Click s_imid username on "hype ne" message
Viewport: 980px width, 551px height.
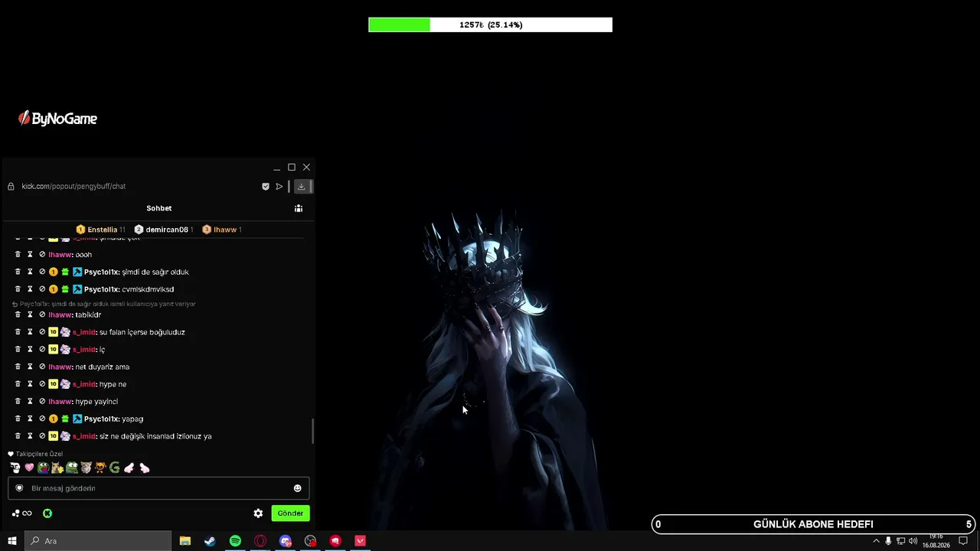click(84, 384)
